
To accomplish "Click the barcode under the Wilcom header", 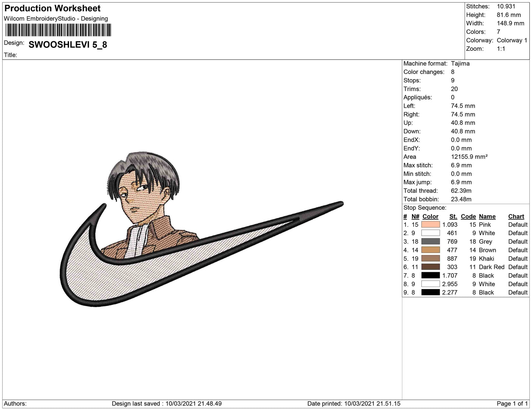I will click(x=58, y=30).
